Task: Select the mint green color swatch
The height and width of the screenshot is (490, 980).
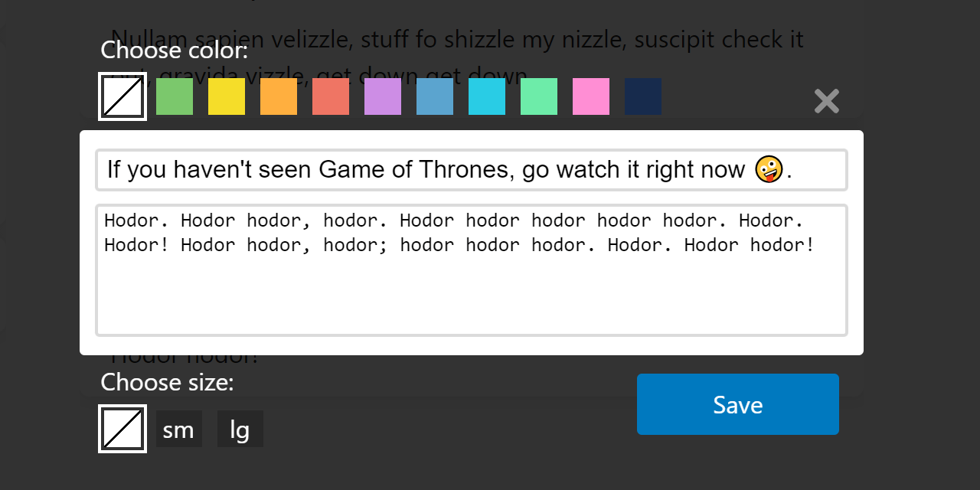Action: coord(539,96)
